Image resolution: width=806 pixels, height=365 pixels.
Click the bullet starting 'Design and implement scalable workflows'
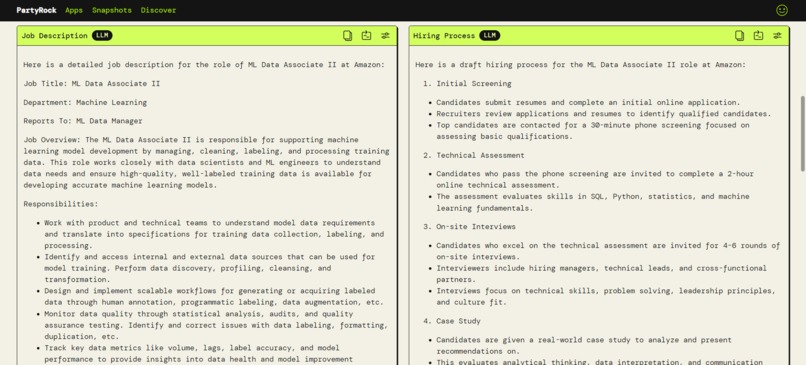[x=213, y=297]
